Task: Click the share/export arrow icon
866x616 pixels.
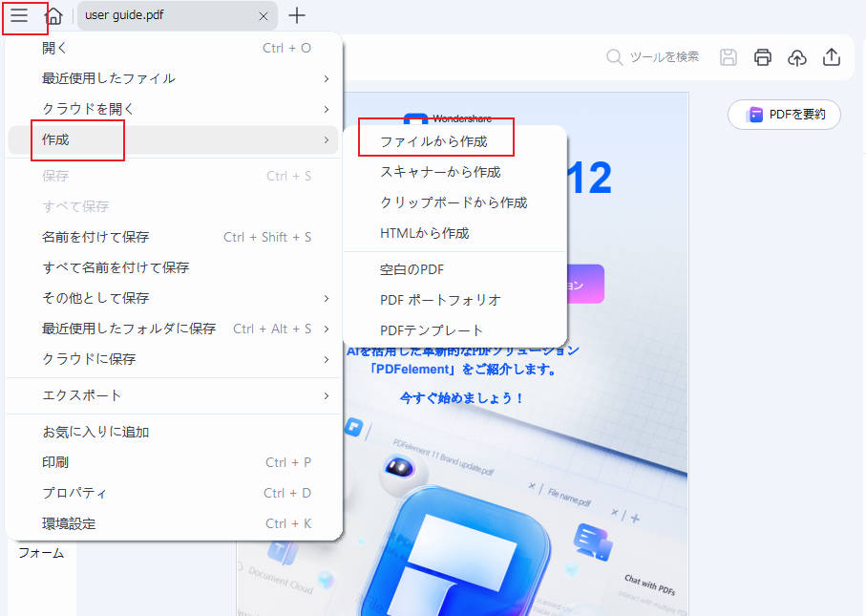Action: [x=832, y=57]
